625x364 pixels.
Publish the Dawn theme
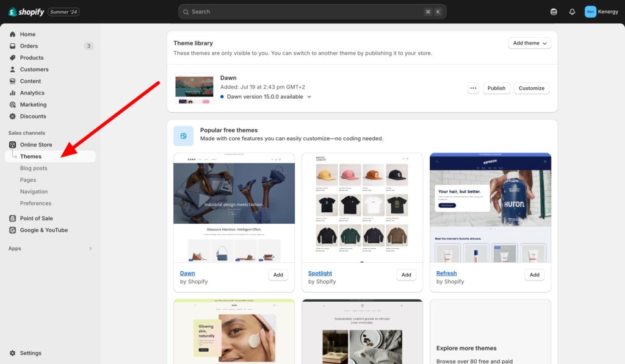[x=496, y=88]
